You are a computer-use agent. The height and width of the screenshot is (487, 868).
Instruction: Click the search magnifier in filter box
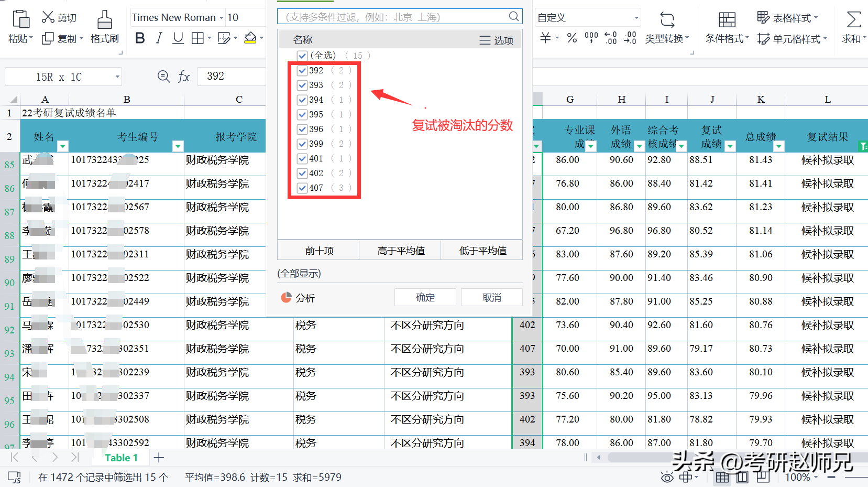(x=514, y=17)
